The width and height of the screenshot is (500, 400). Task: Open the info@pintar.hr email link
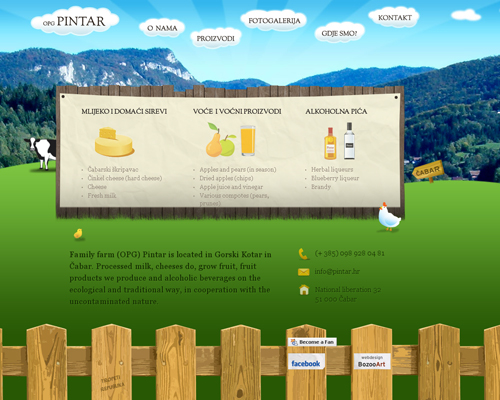(x=337, y=271)
